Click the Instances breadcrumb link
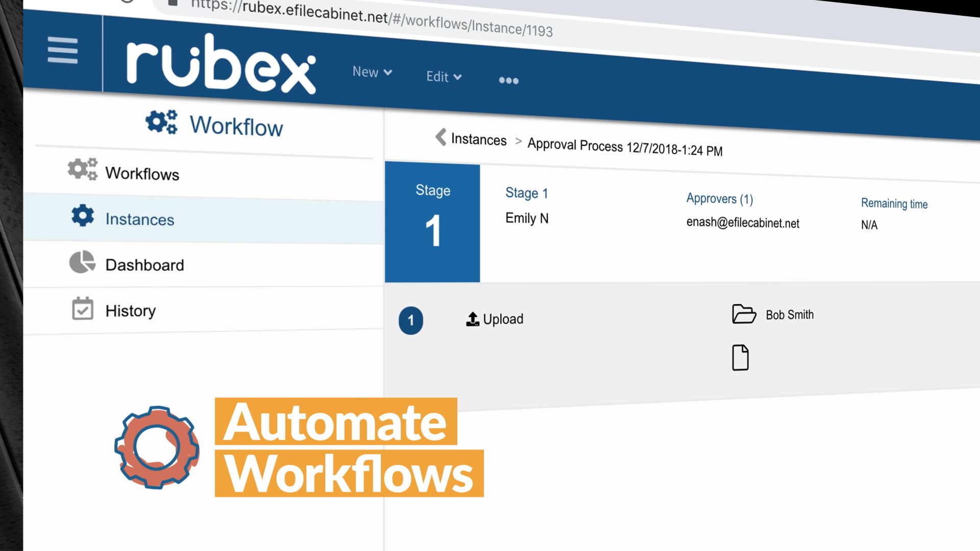Viewport: 980px width, 551px height. click(478, 139)
